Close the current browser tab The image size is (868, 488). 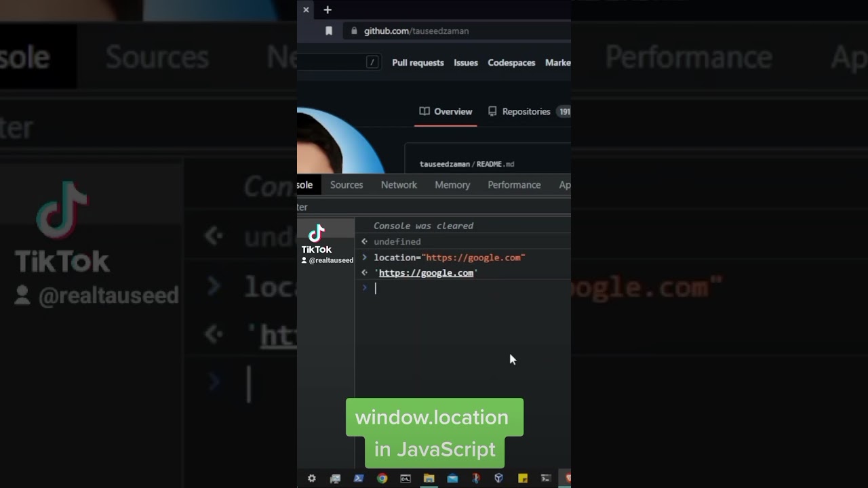pos(306,9)
